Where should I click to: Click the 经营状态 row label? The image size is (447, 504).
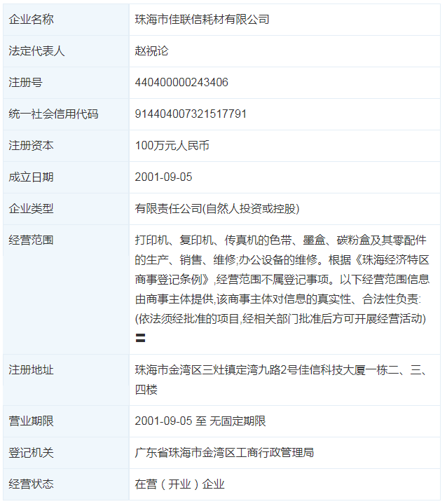(31, 484)
